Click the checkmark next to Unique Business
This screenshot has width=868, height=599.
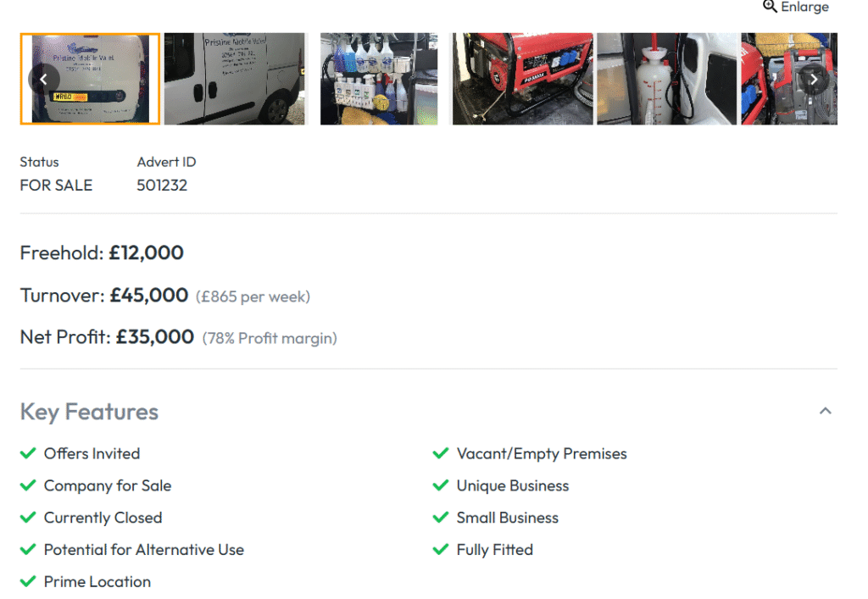(441, 485)
